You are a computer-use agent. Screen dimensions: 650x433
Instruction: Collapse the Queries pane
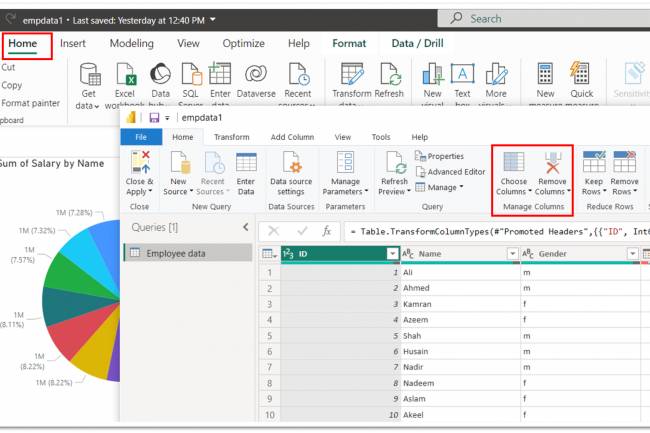[246, 227]
